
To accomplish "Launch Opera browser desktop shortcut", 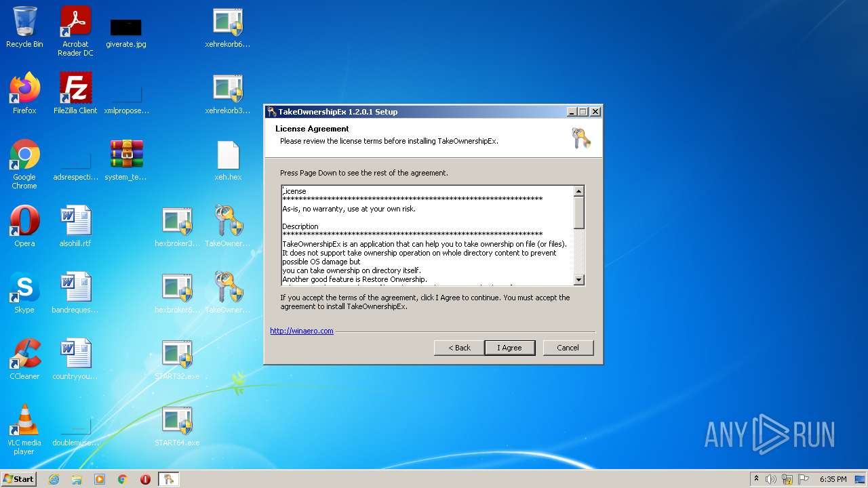I will click(24, 227).
